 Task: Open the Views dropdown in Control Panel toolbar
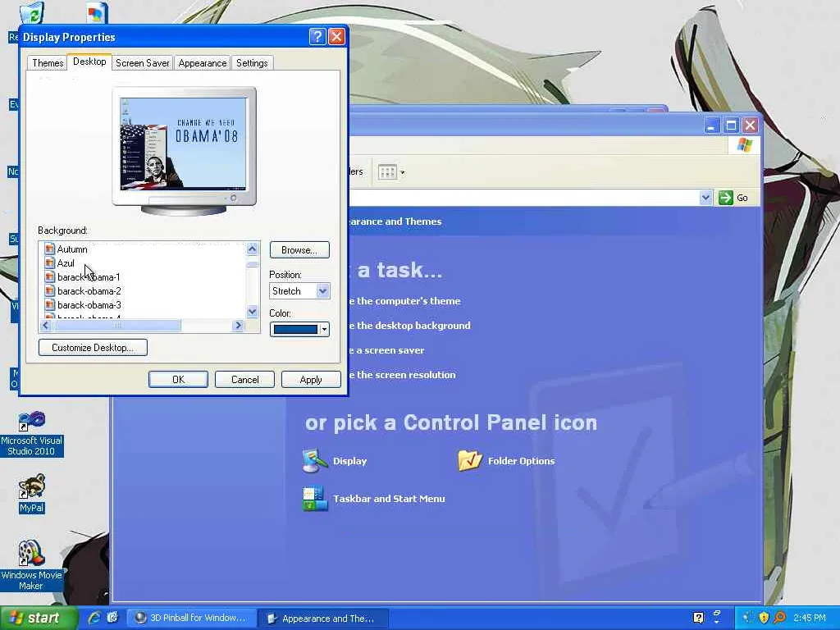pos(391,172)
